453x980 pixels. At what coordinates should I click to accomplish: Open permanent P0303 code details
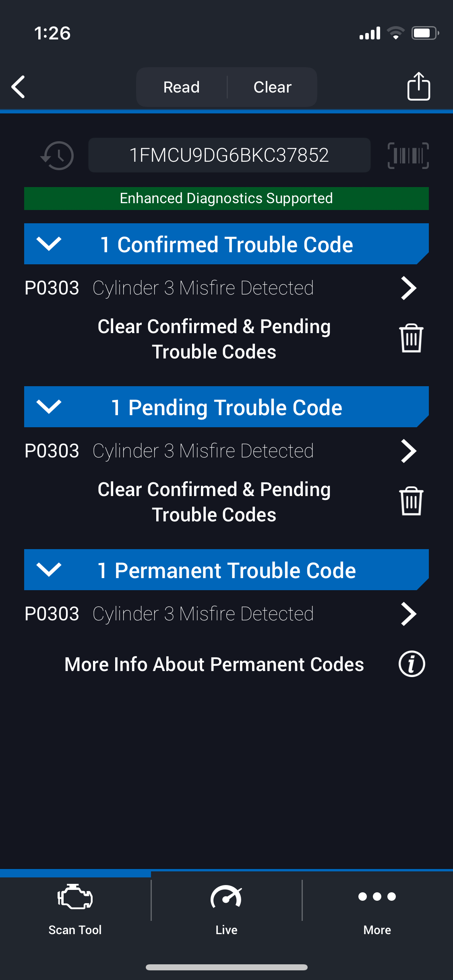tap(408, 614)
